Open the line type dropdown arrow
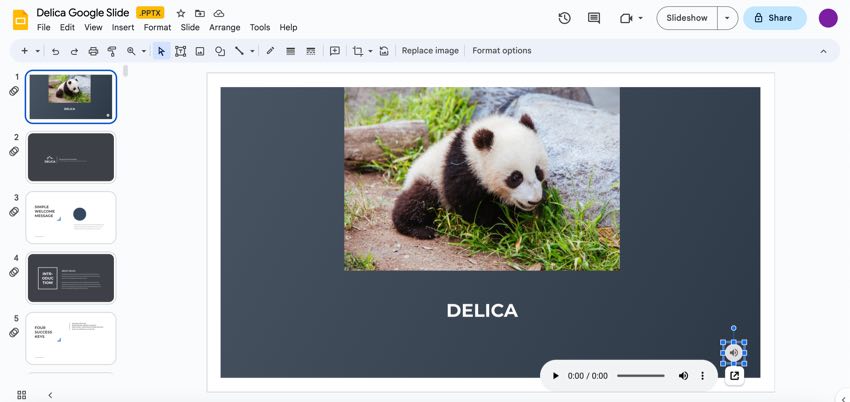 click(252, 51)
